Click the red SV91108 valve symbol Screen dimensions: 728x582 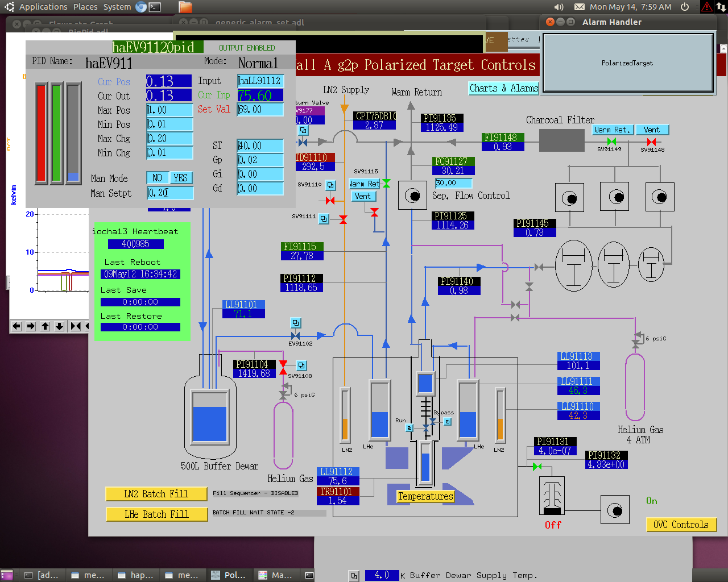click(x=283, y=368)
